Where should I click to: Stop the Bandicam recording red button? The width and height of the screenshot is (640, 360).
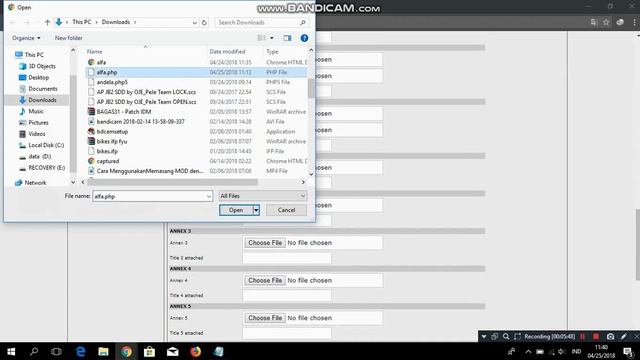596,337
